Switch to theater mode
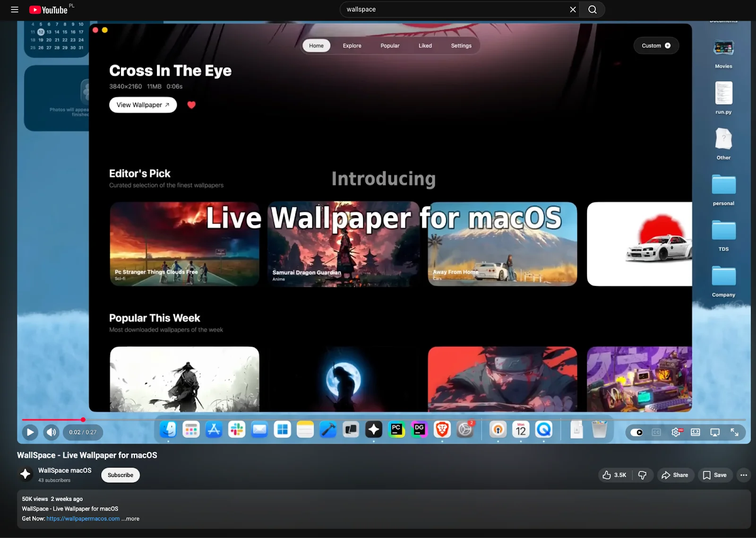Viewport: 756px width, 538px height. [696, 432]
